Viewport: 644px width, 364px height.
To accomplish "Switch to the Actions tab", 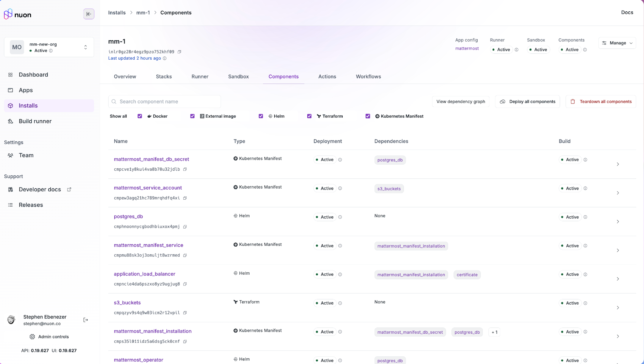I will pyautogui.click(x=327, y=77).
